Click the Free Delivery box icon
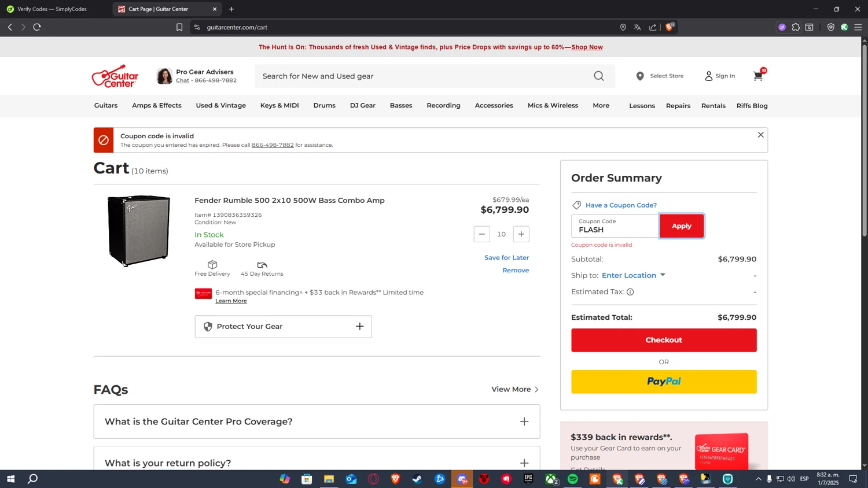The image size is (868, 488). click(212, 264)
